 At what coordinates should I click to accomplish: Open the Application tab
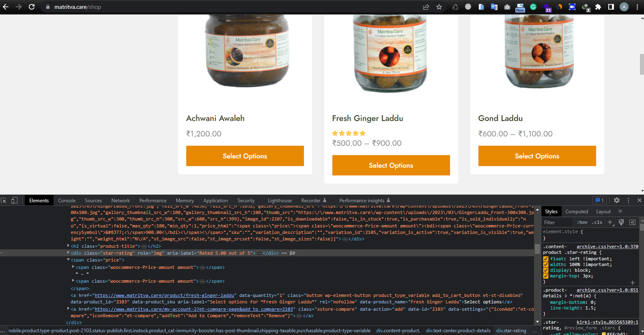click(216, 200)
